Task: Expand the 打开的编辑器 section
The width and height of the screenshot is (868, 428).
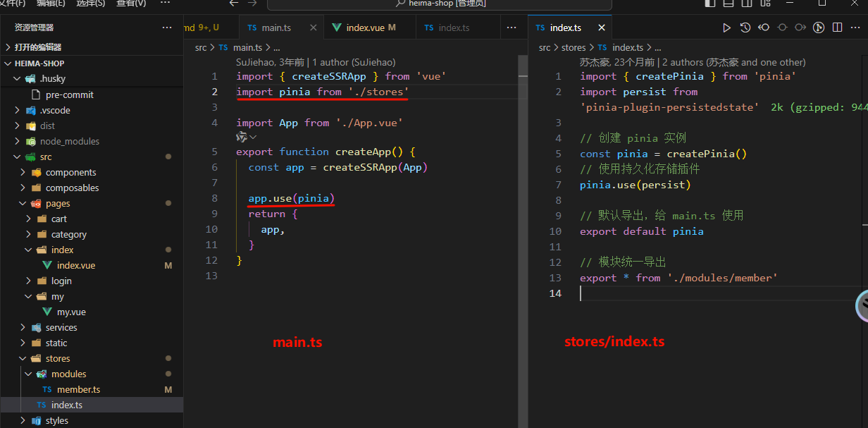Action: [92, 47]
